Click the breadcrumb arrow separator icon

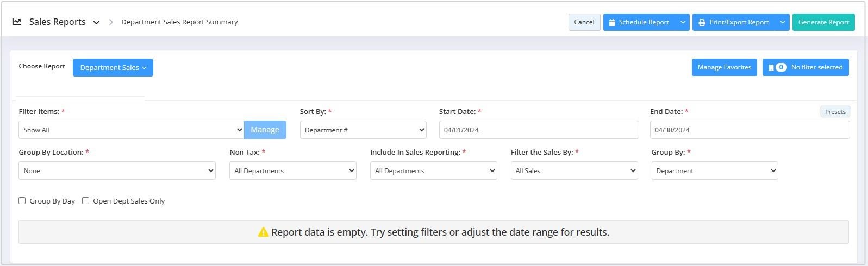click(111, 22)
